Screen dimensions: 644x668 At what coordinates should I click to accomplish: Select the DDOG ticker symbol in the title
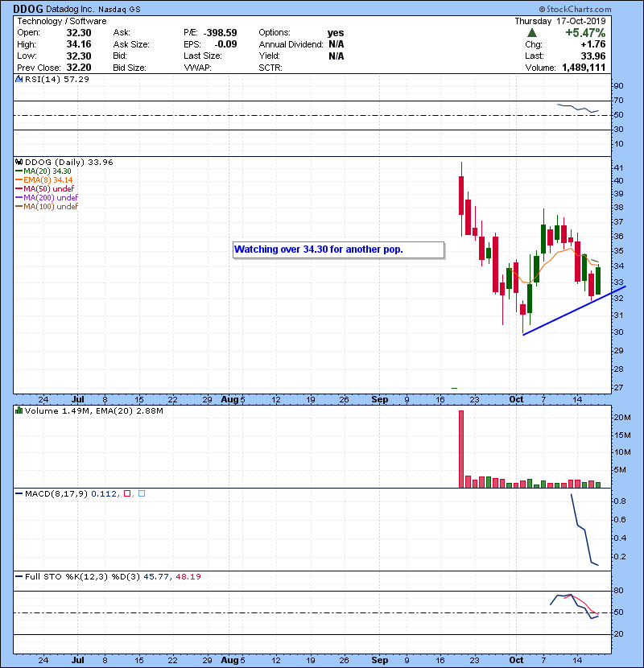pos(28,9)
